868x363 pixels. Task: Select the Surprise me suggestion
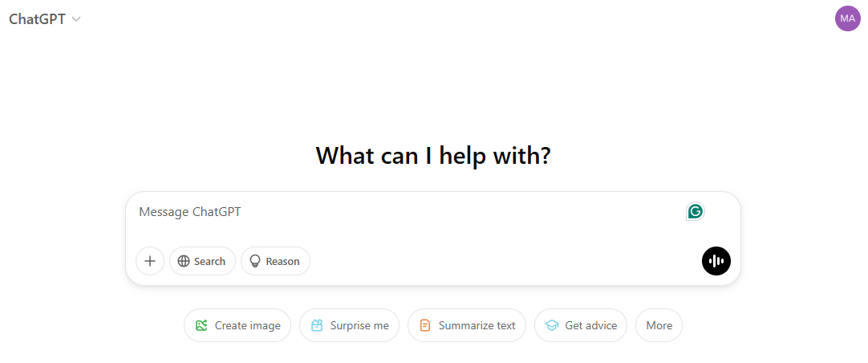tap(350, 325)
